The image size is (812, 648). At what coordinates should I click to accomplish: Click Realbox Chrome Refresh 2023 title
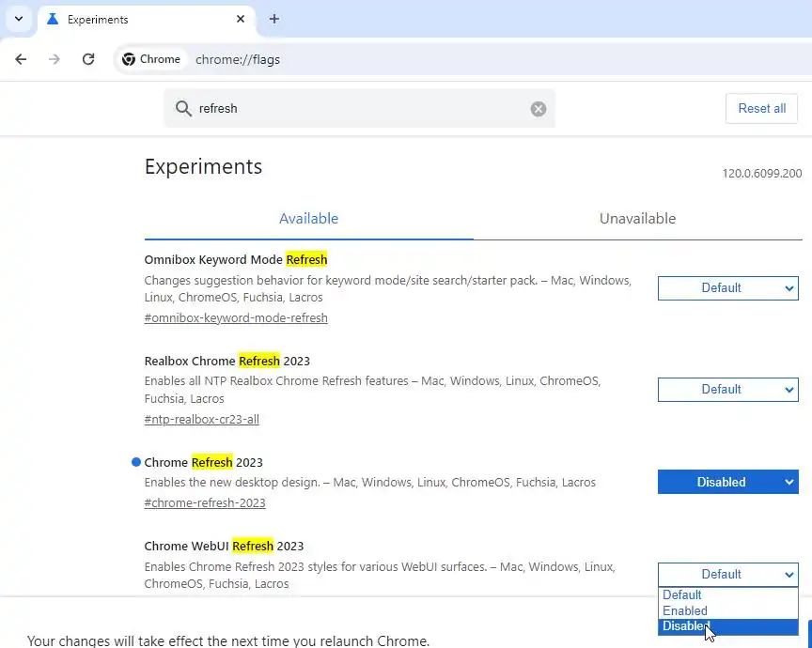(226, 361)
